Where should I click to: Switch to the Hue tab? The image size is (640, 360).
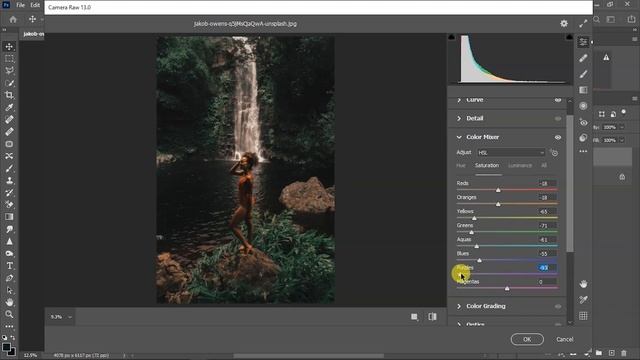click(461, 166)
